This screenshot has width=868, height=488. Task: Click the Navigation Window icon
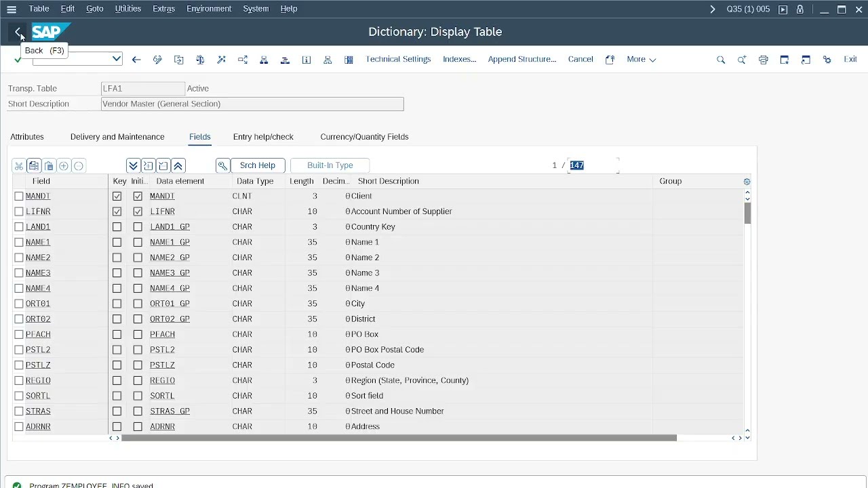pyautogui.click(x=285, y=60)
